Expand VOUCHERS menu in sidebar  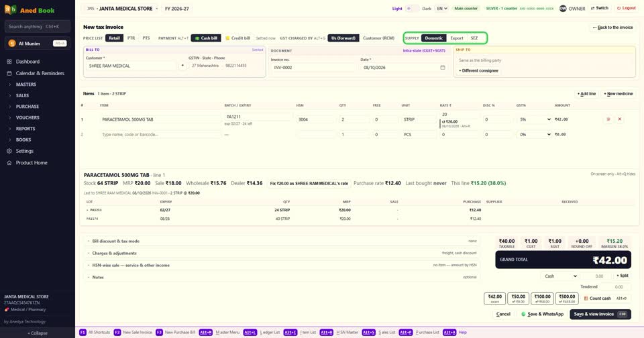point(28,117)
